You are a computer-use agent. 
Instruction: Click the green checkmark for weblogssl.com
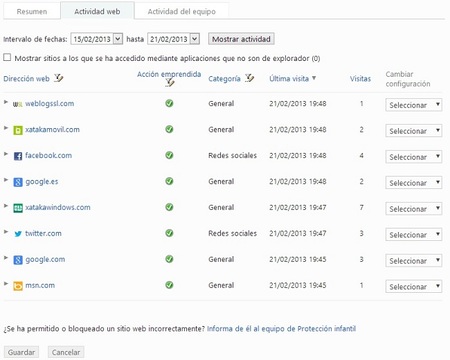coord(169,103)
